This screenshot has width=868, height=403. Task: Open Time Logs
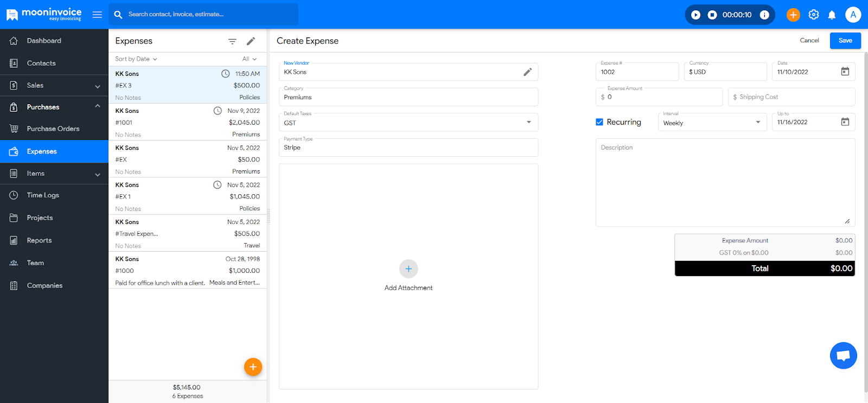click(54, 195)
